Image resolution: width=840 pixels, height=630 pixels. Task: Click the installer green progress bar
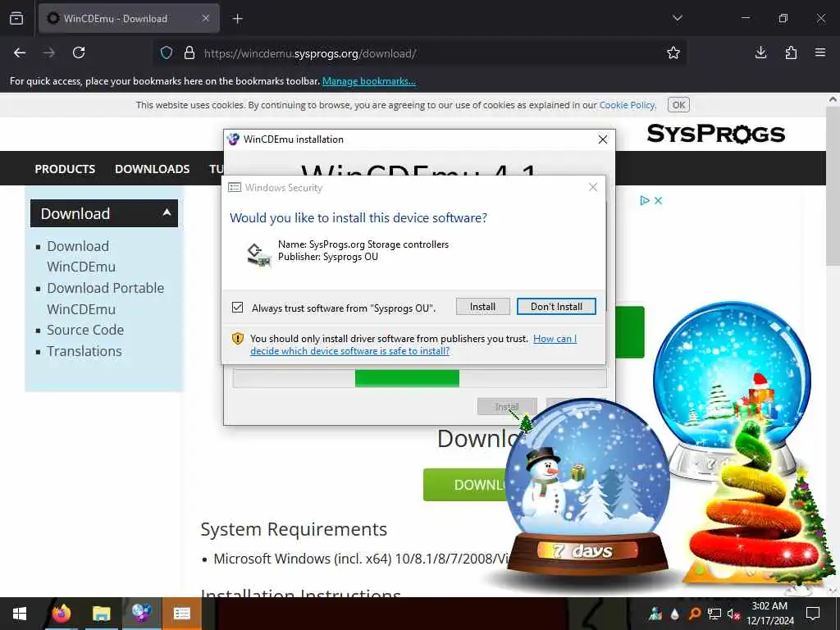[x=407, y=377]
